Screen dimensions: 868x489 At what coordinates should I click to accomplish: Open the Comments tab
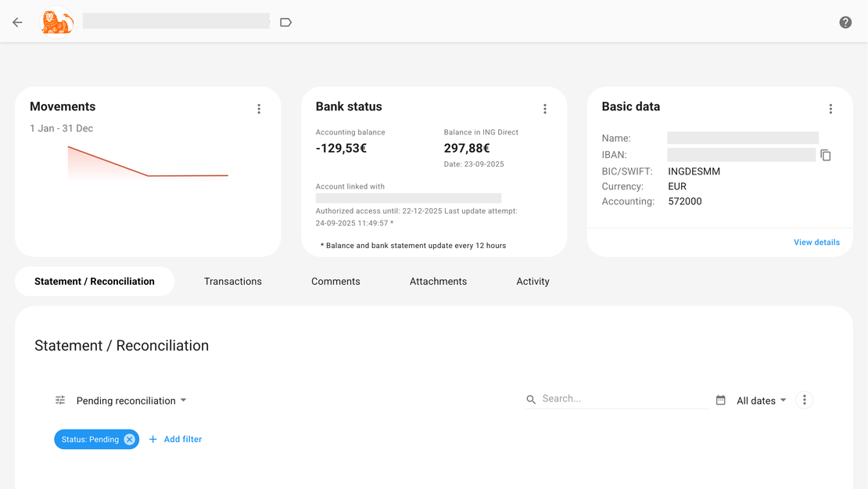335,282
